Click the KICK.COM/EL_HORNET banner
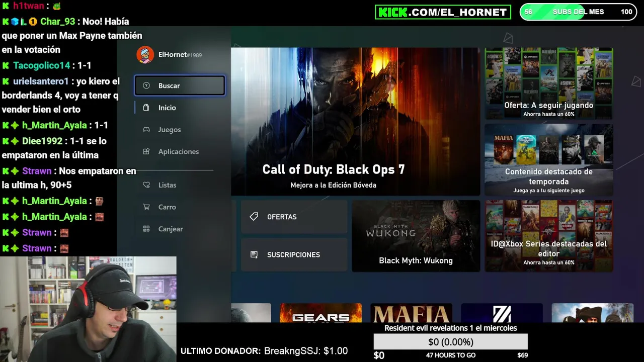 click(x=443, y=12)
